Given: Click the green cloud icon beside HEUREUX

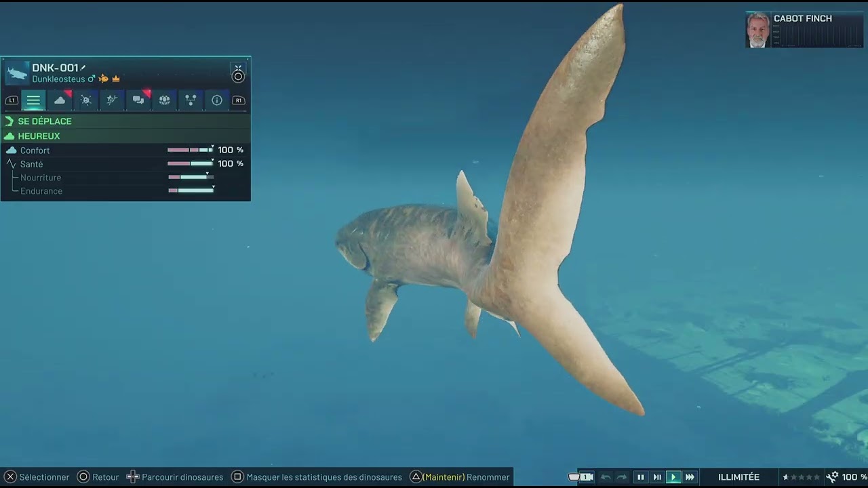Looking at the screenshot, I should (9, 136).
